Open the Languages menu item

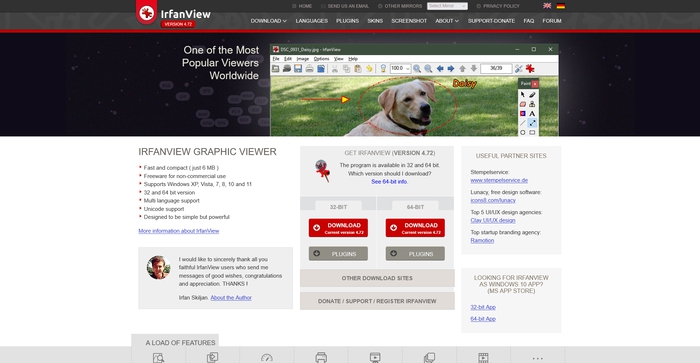point(312,21)
